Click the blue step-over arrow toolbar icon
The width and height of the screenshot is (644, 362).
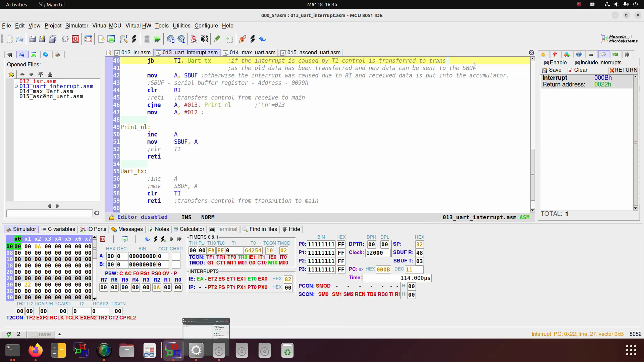(263, 39)
